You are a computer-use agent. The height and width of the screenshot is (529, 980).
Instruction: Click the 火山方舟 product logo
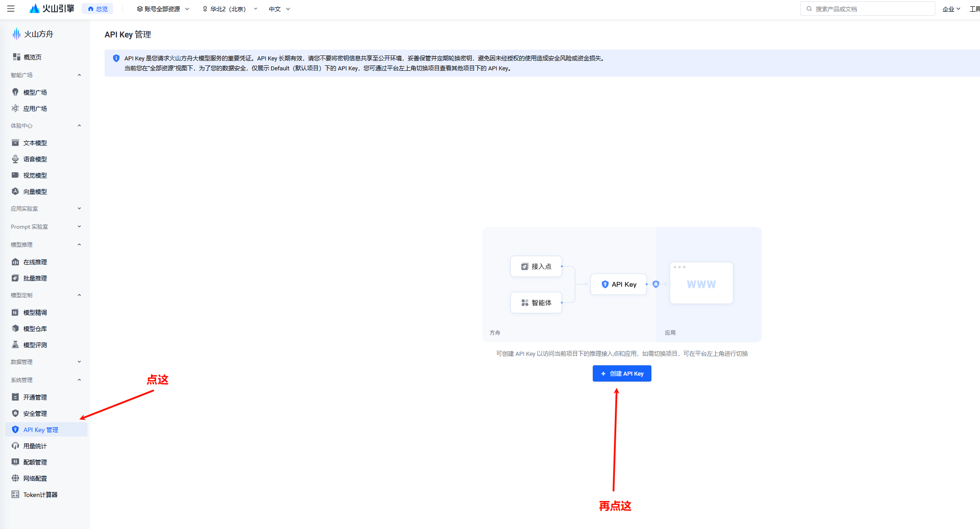coord(32,34)
